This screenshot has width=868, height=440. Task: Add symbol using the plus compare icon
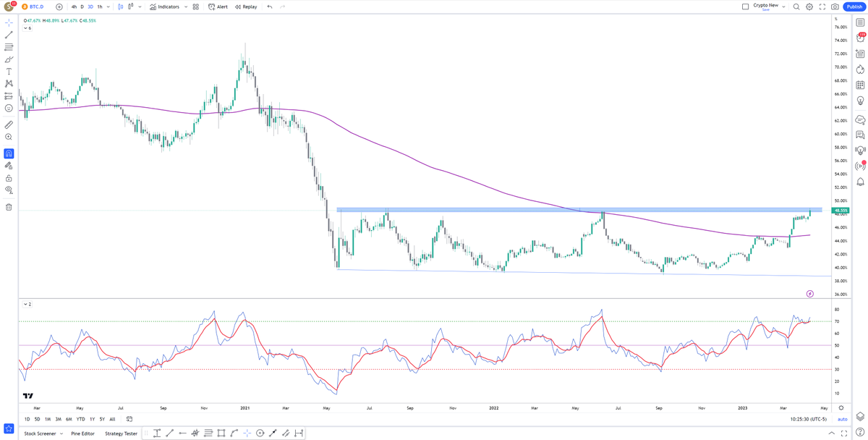[59, 7]
